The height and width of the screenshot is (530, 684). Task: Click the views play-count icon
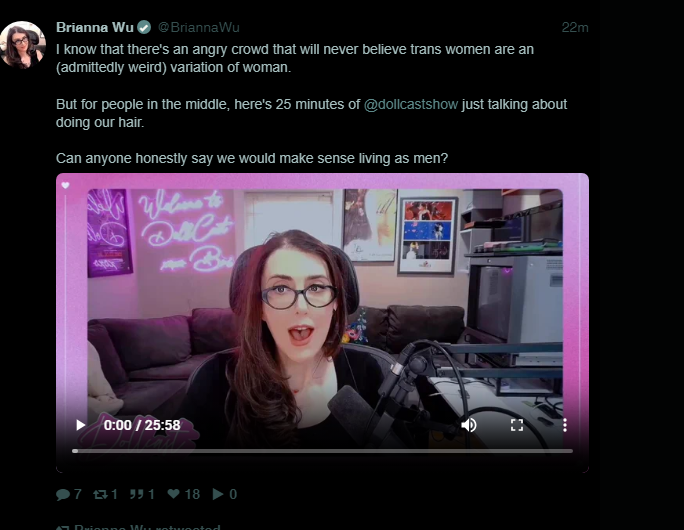218,494
